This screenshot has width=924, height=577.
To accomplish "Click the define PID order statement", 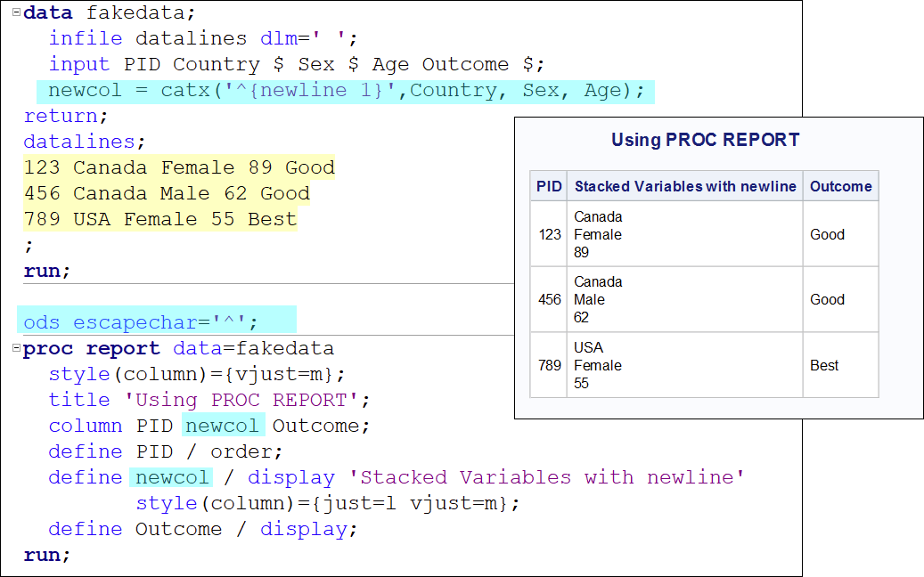I will (x=160, y=451).
